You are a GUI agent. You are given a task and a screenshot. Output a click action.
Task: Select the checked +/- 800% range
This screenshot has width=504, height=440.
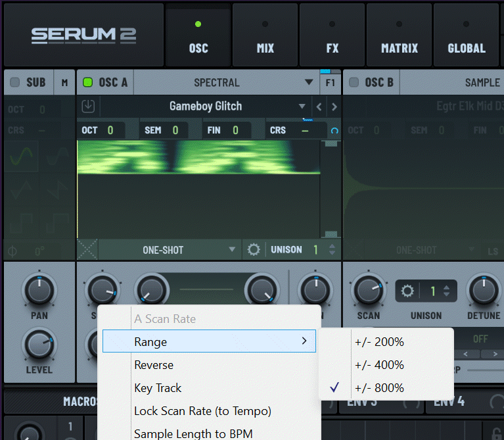point(386,388)
